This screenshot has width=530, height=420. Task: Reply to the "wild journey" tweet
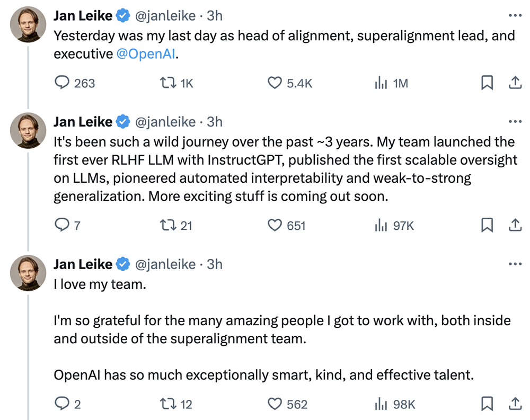click(63, 226)
